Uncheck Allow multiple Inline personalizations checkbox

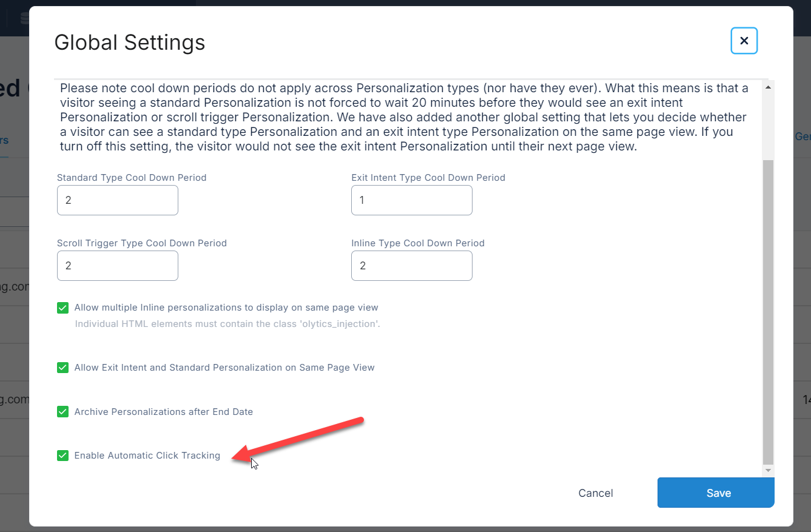pos(62,308)
